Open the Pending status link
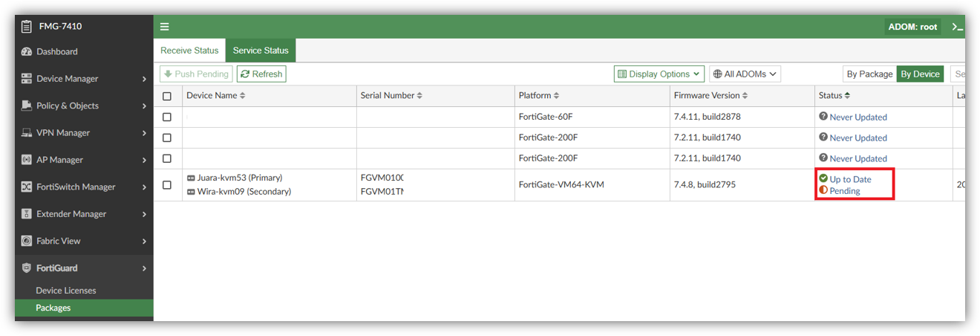 click(845, 191)
